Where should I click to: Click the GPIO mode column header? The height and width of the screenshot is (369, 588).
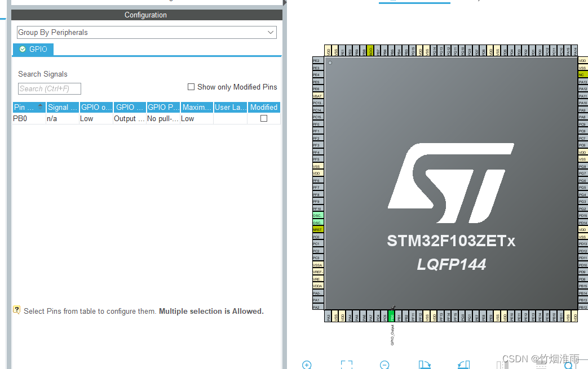coord(130,107)
